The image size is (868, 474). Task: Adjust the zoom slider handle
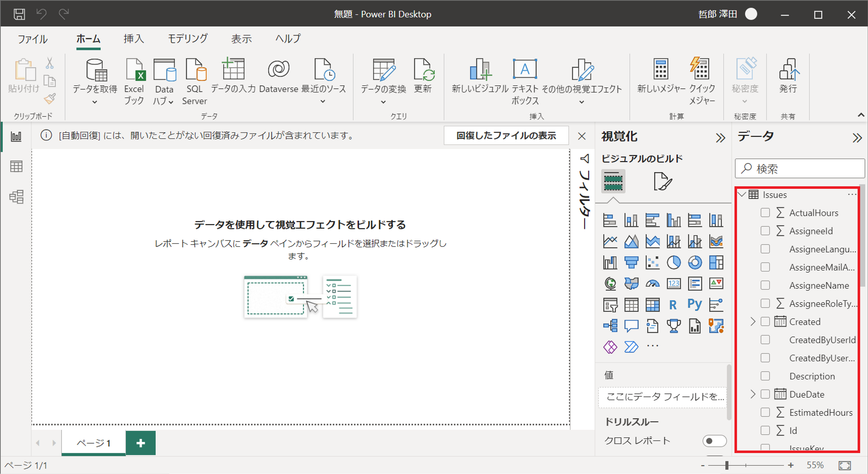[727, 465]
